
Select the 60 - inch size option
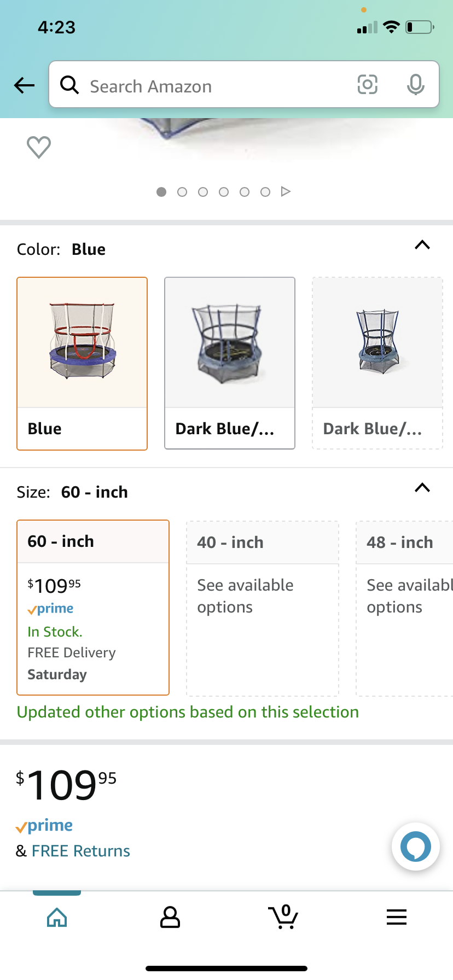point(93,607)
